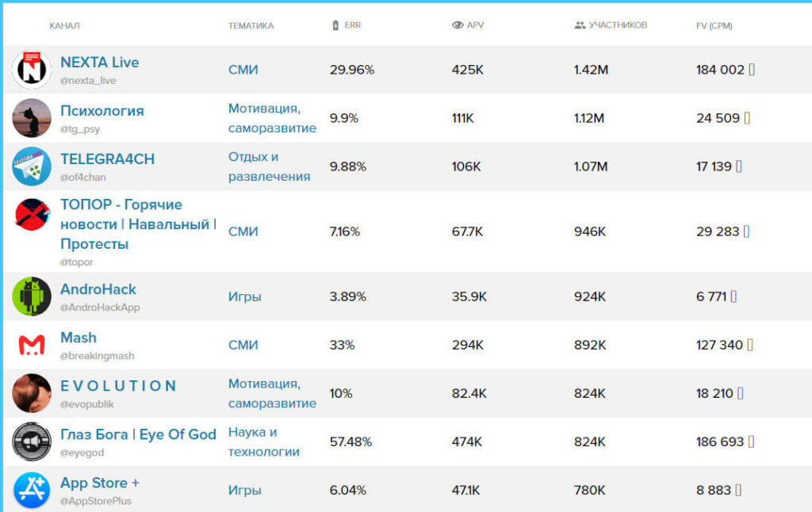
Task: Open the Mash channel link
Action: click(79, 338)
